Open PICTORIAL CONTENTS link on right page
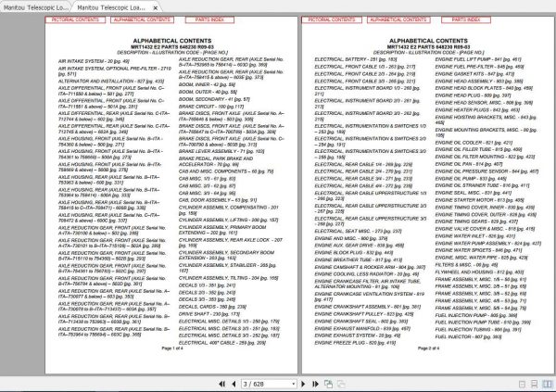Image resolution: width=556 pixels, height=392 pixels. (332, 19)
